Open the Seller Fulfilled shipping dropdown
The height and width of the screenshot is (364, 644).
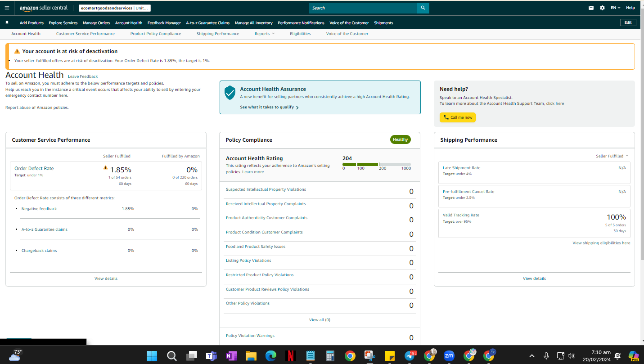coord(612,156)
